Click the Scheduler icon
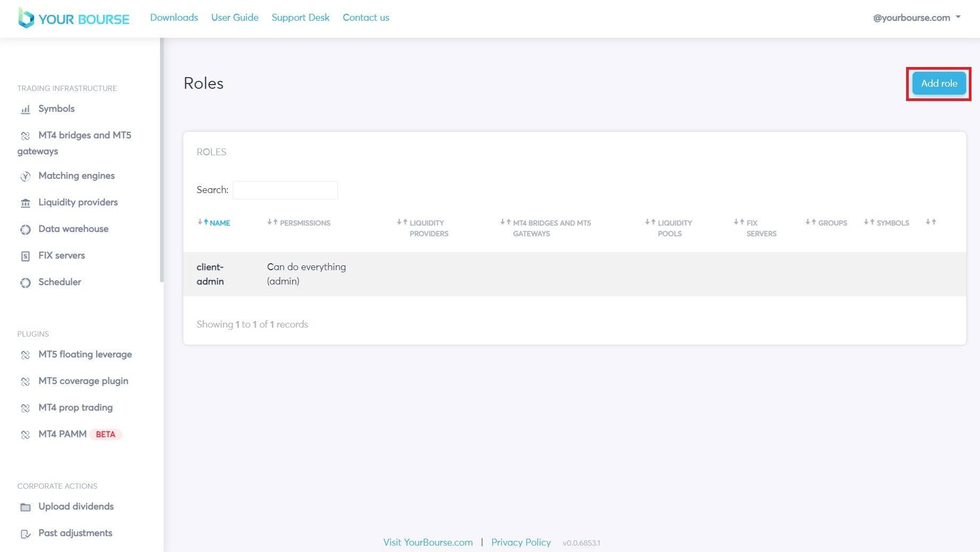 [x=26, y=283]
